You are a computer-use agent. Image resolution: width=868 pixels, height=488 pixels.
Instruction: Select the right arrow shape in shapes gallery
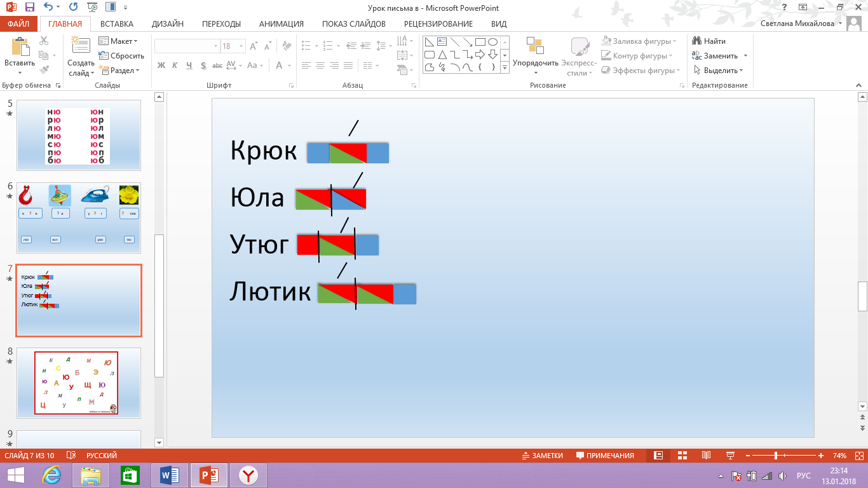coord(480,54)
